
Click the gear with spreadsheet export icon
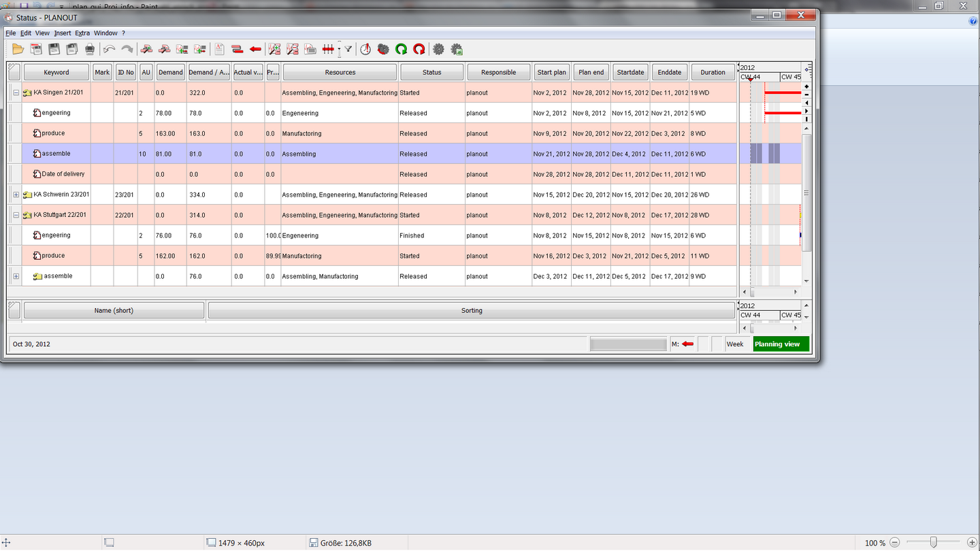(x=457, y=49)
